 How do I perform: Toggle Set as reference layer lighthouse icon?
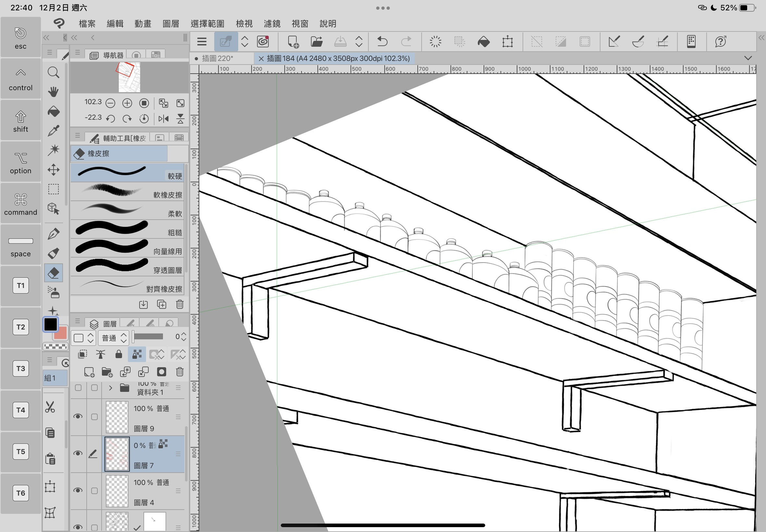click(100, 354)
